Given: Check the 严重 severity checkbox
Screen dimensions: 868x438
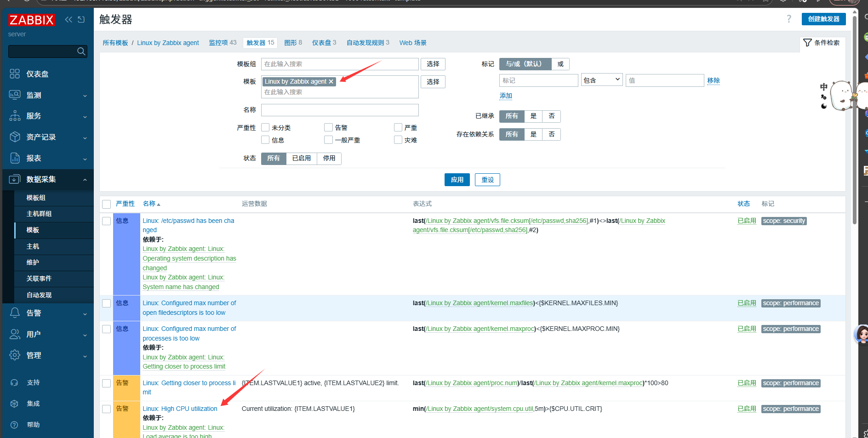Looking at the screenshot, I should [398, 127].
